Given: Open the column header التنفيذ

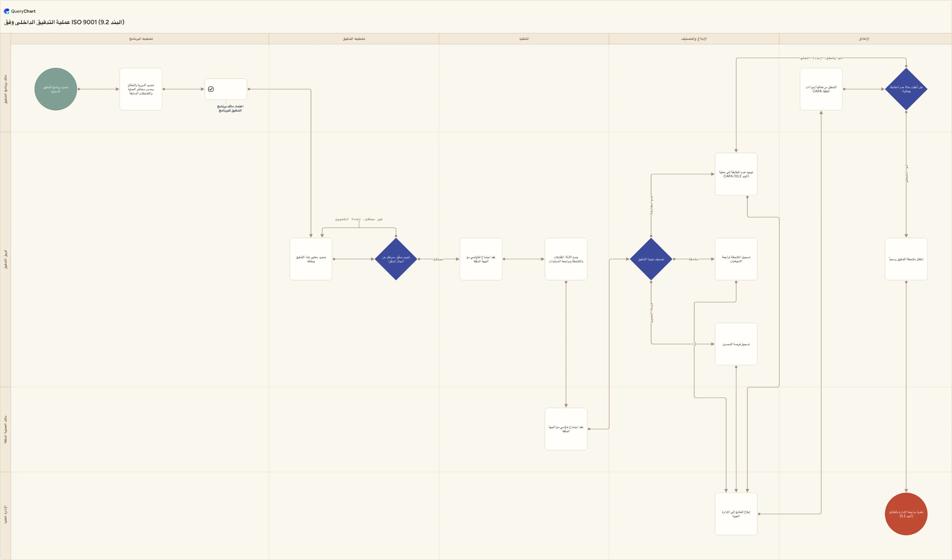Looking at the screenshot, I should pos(524,39).
